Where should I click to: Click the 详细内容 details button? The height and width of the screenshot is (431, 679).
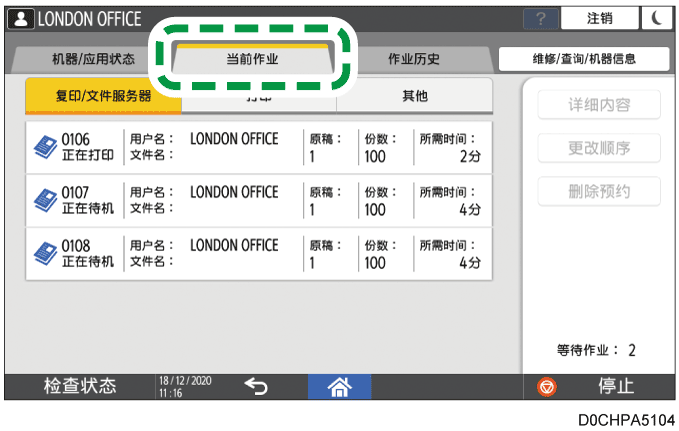tap(599, 105)
